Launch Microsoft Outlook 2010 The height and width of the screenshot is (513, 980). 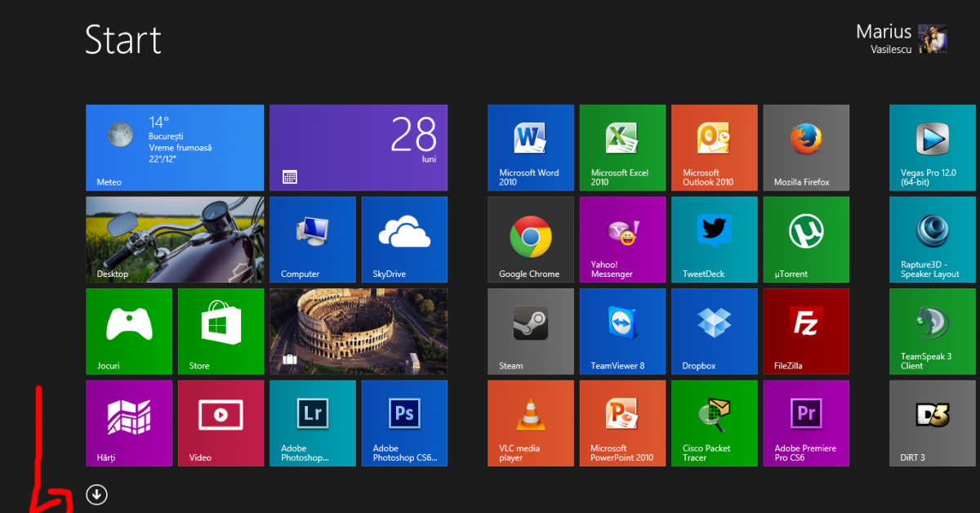click(x=715, y=148)
